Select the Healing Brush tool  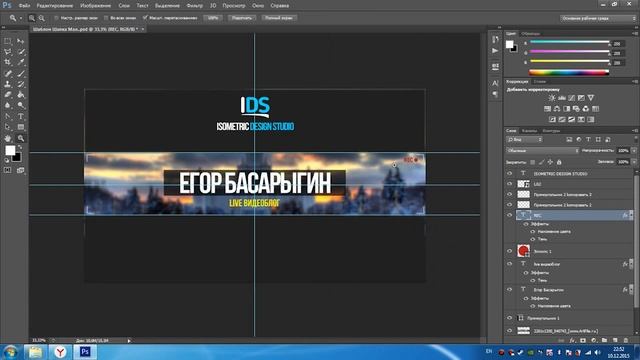[8, 73]
